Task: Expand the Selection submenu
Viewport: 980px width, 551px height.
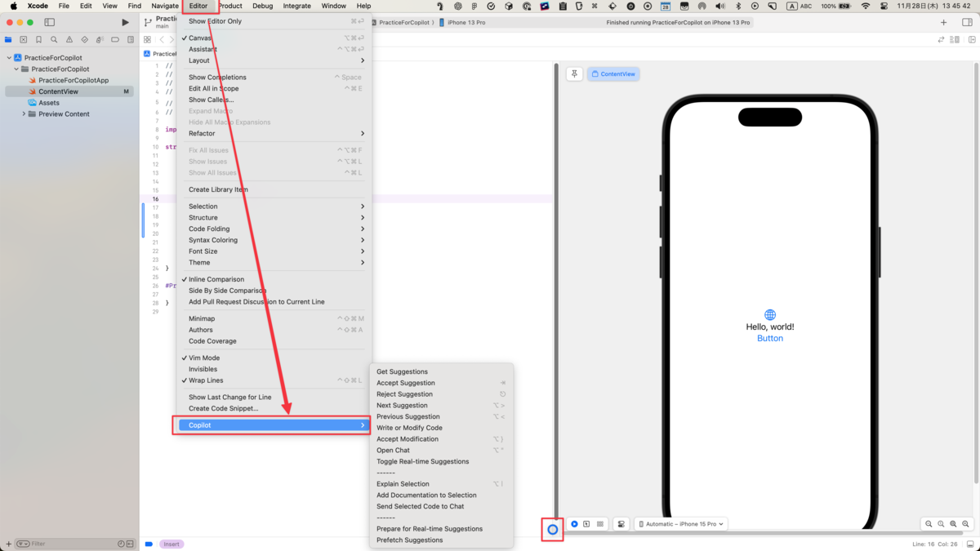Action: [x=272, y=207]
